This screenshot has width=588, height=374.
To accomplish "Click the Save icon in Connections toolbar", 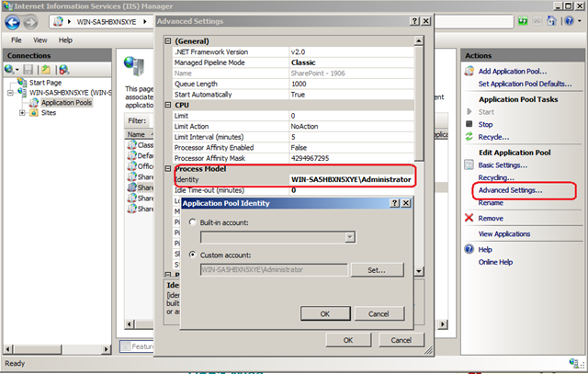I will pyautogui.click(x=28, y=70).
